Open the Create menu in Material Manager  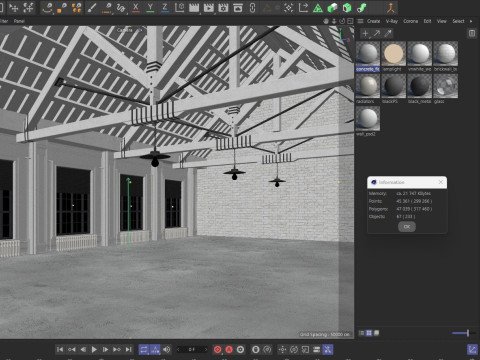(x=374, y=21)
